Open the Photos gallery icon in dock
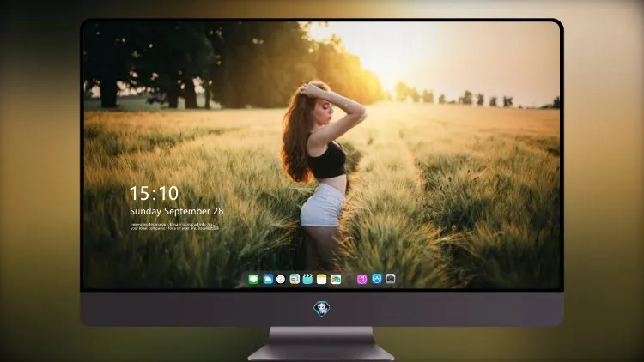Viewport: 644px width, 362px height. [x=336, y=279]
